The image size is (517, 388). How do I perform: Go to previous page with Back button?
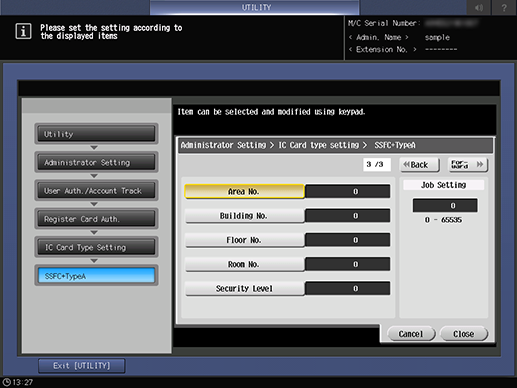click(420, 165)
